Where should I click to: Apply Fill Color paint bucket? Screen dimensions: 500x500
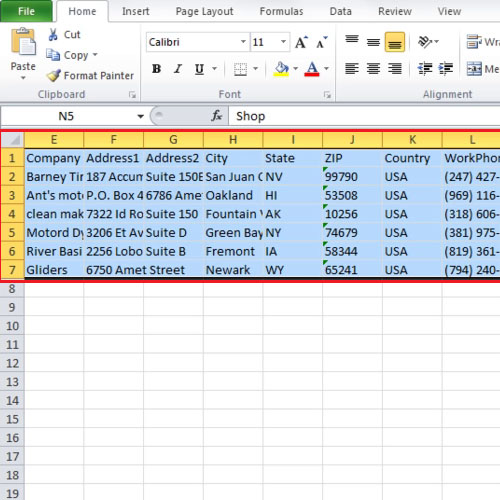281,69
